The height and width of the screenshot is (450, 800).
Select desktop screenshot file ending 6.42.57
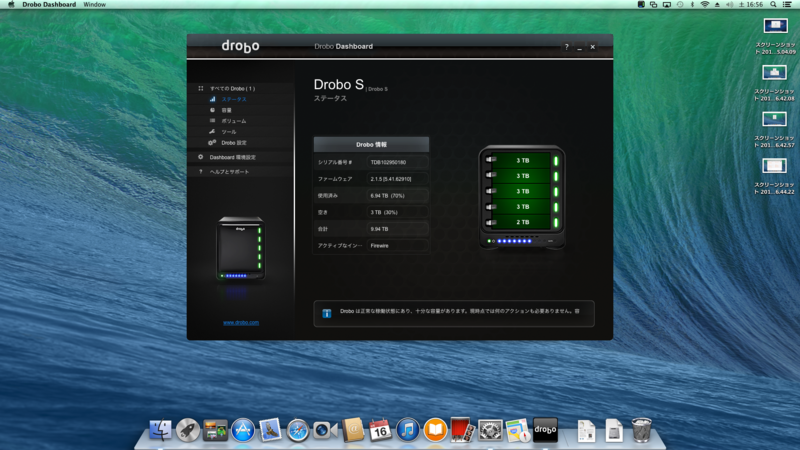point(774,130)
